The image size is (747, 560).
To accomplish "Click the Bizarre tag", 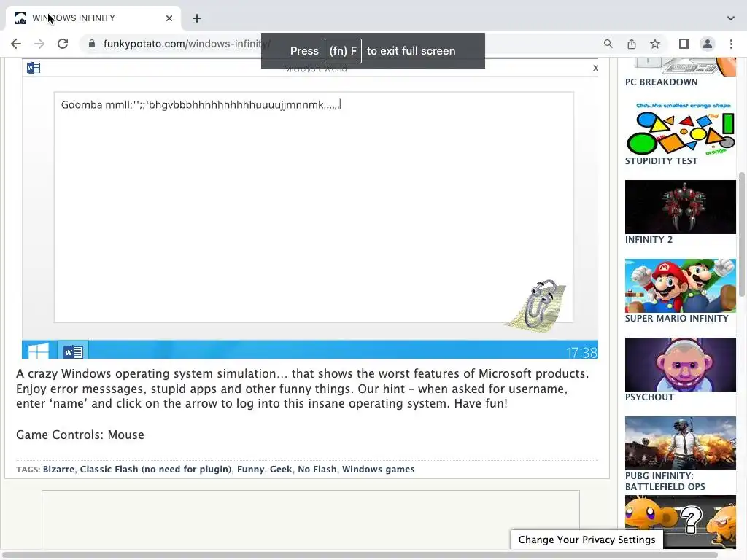I will coord(58,469).
